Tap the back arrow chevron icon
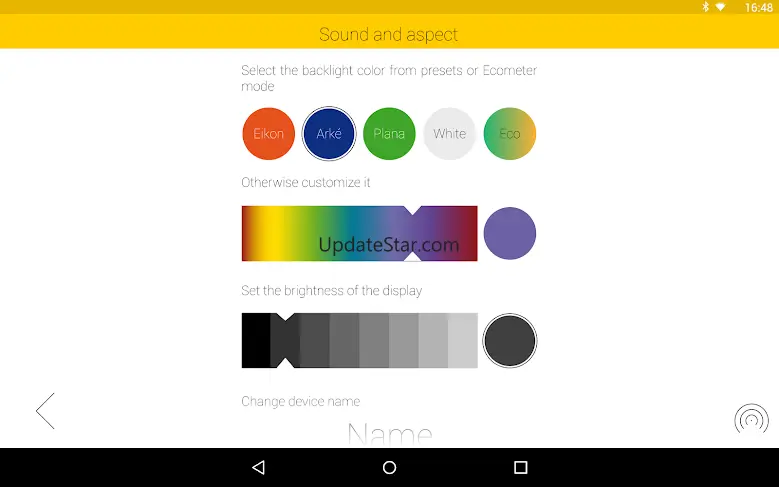779x487 pixels. 45,411
